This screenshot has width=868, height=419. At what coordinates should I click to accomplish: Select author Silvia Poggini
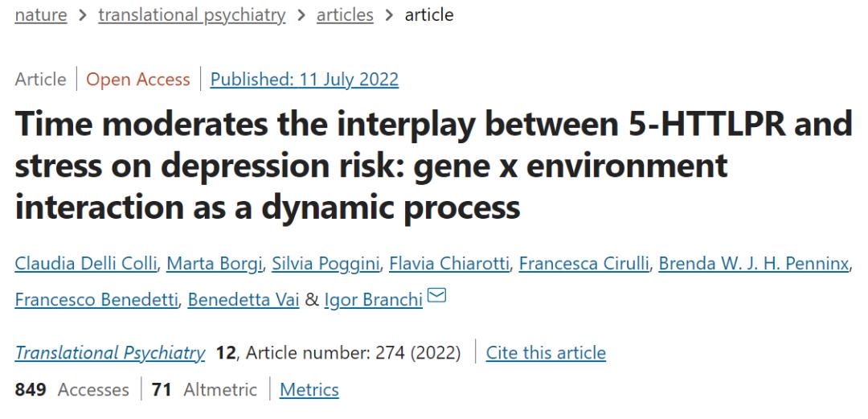coord(325,265)
